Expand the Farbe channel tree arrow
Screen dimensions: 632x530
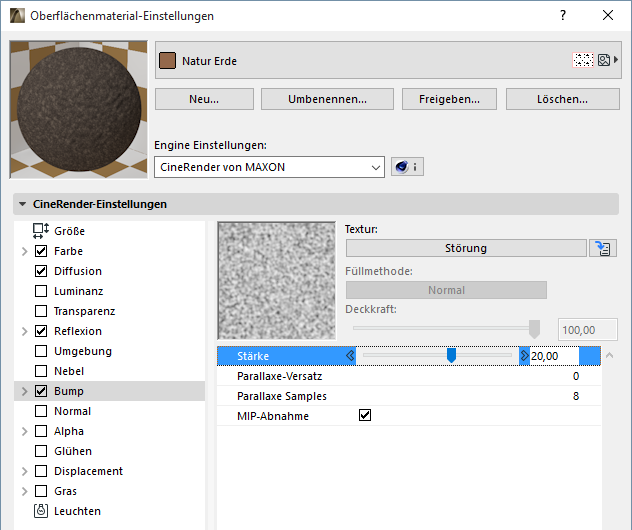click(x=24, y=251)
